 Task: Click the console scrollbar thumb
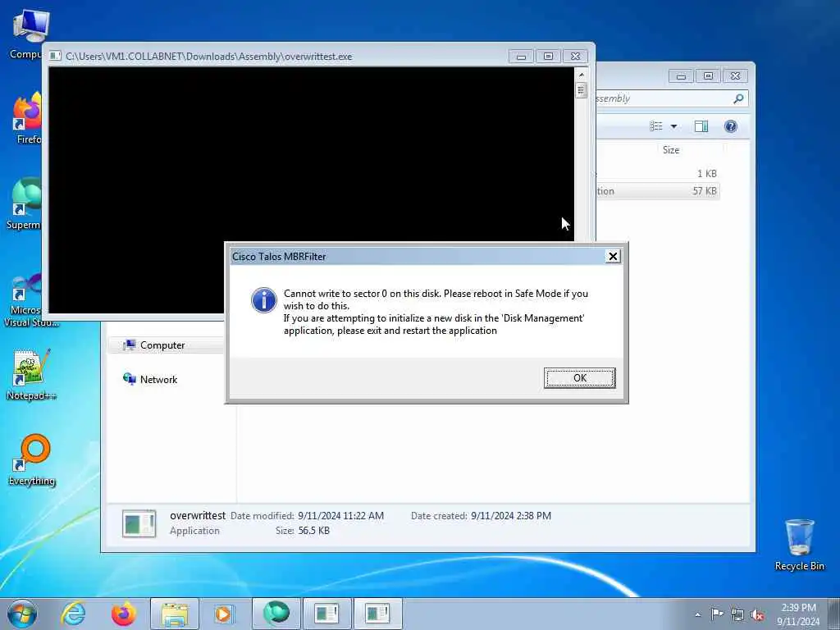point(582,90)
